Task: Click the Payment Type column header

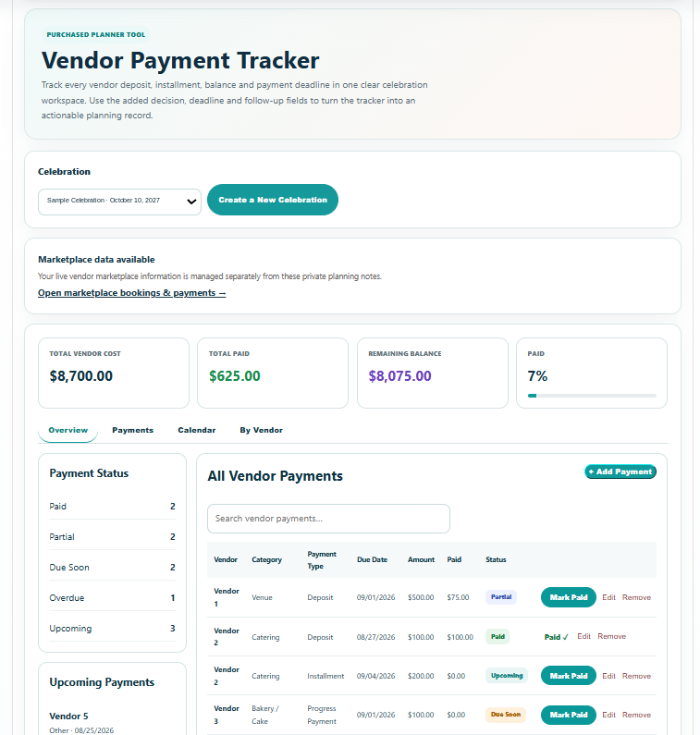Action: [x=322, y=560]
